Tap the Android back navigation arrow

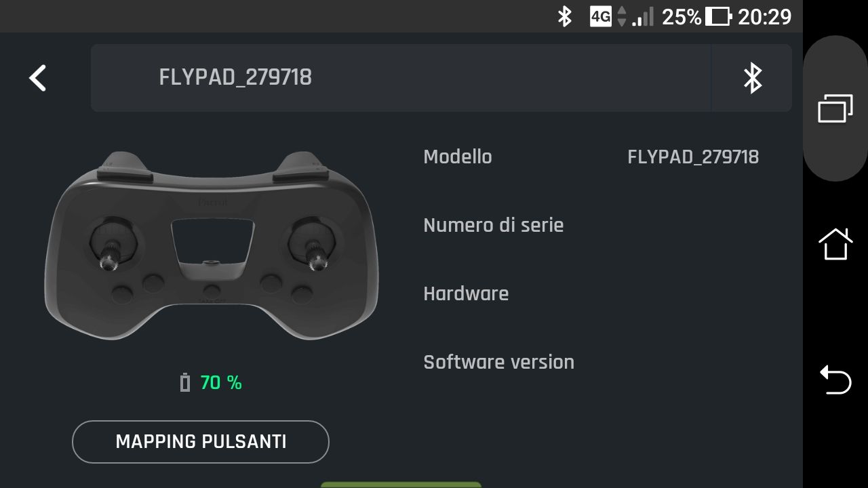coord(835,380)
